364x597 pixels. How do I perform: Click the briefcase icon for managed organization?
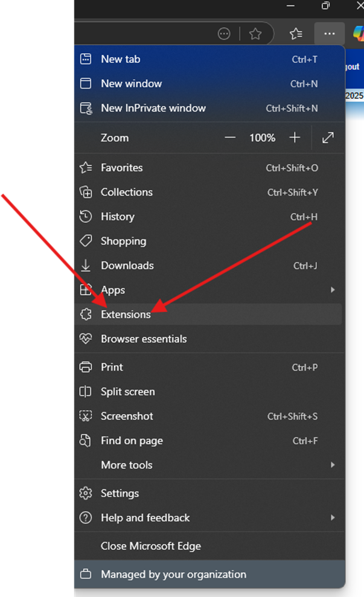point(86,574)
